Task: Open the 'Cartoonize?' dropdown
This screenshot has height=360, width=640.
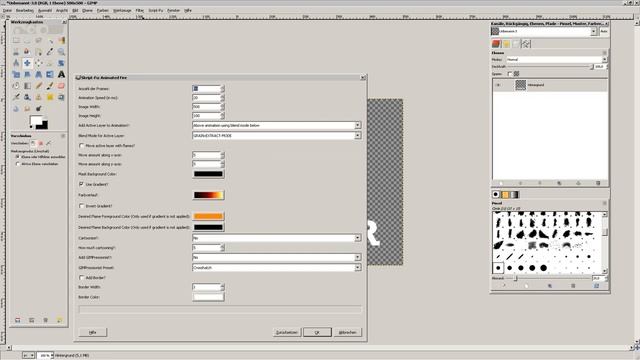Action: 276,238
